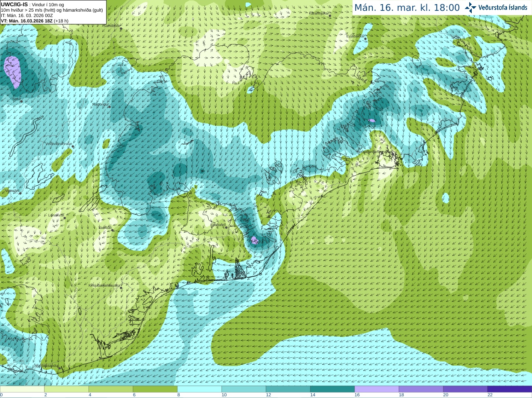Click the 18–20 m/s purple legend swatch

click(421, 389)
